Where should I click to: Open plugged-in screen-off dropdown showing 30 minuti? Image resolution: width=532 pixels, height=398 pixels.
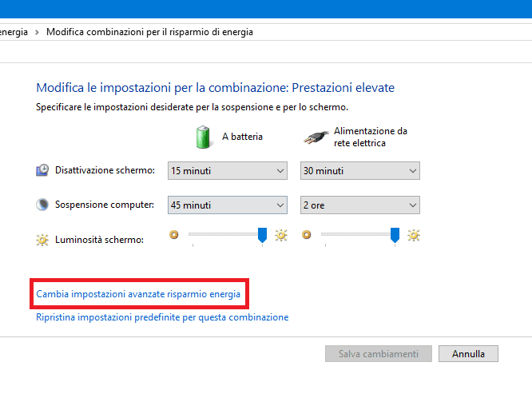click(x=359, y=171)
